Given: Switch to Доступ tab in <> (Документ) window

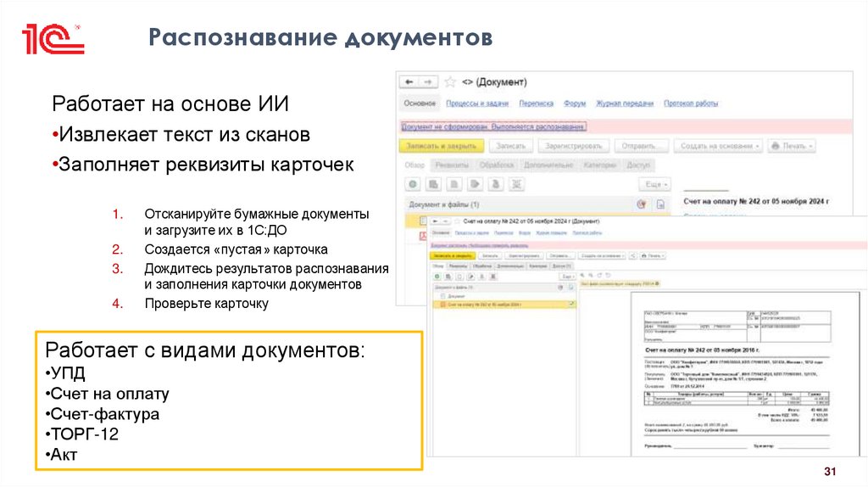Looking at the screenshot, I should coord(638,165).
